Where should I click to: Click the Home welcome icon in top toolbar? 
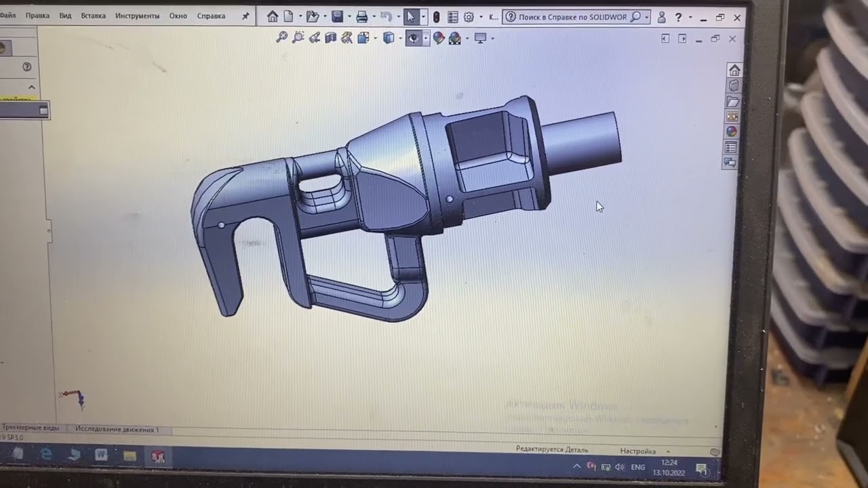[273, 16]
